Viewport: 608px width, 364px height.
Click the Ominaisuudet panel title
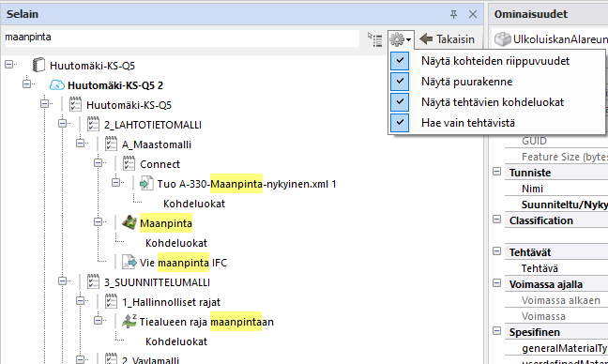[531, 14]
